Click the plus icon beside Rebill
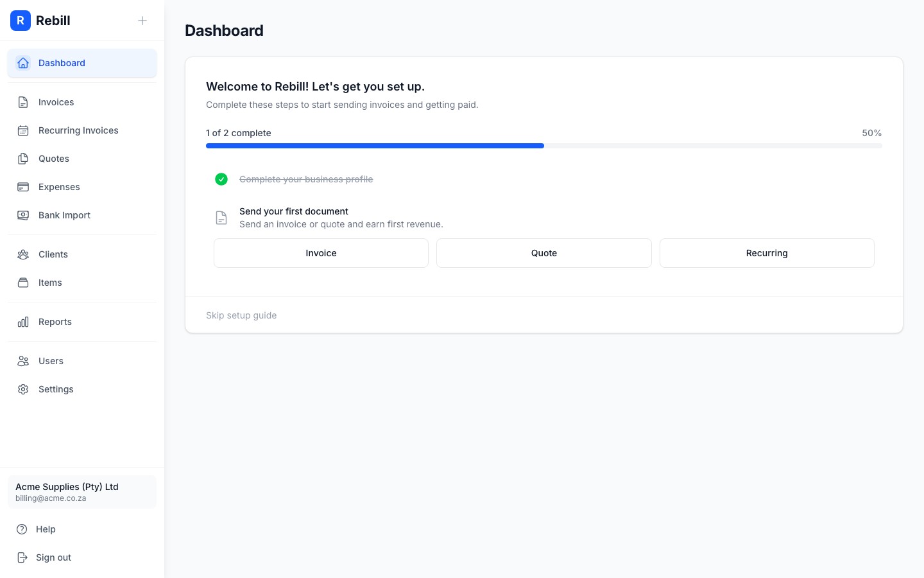 coord(142,21)
